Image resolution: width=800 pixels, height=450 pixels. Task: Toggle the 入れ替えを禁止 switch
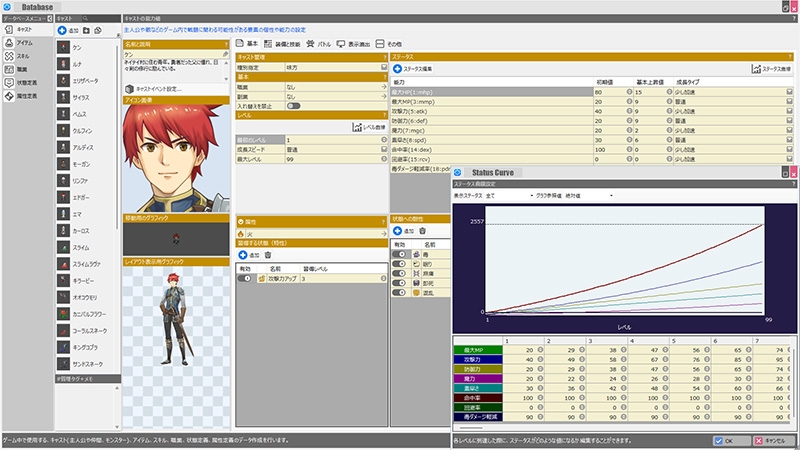[x=295, y=105]
